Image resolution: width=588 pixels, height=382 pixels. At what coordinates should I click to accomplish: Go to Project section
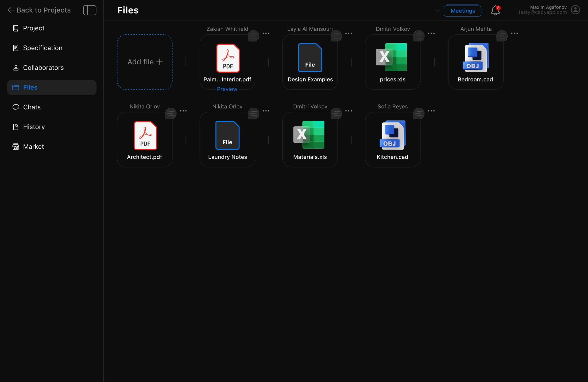click(x=52, y=28)
